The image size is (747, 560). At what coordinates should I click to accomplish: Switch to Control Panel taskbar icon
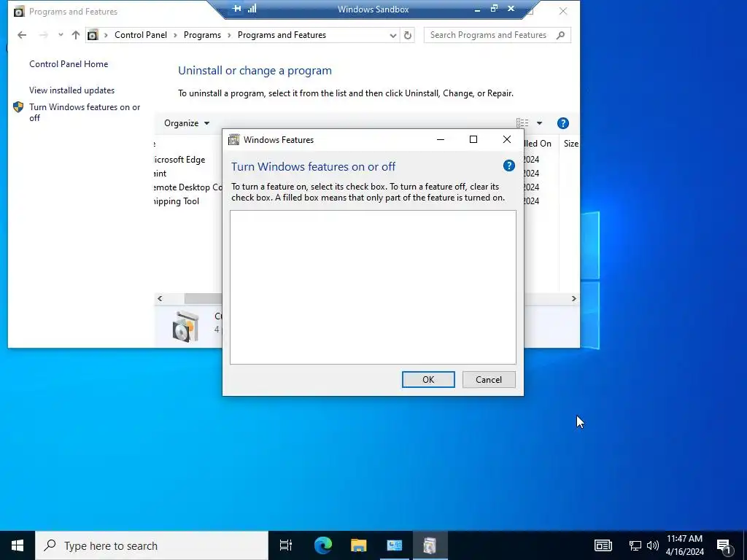[x=395, y=545]
